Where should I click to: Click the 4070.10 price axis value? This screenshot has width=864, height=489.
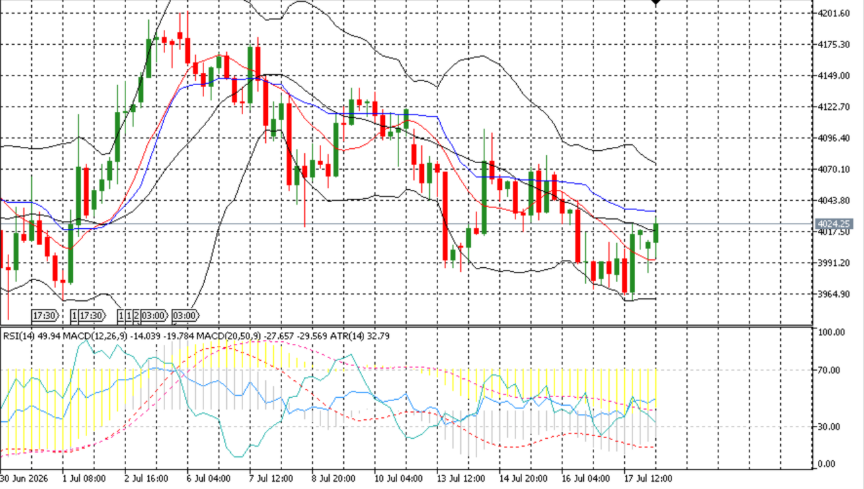point(834,169)
